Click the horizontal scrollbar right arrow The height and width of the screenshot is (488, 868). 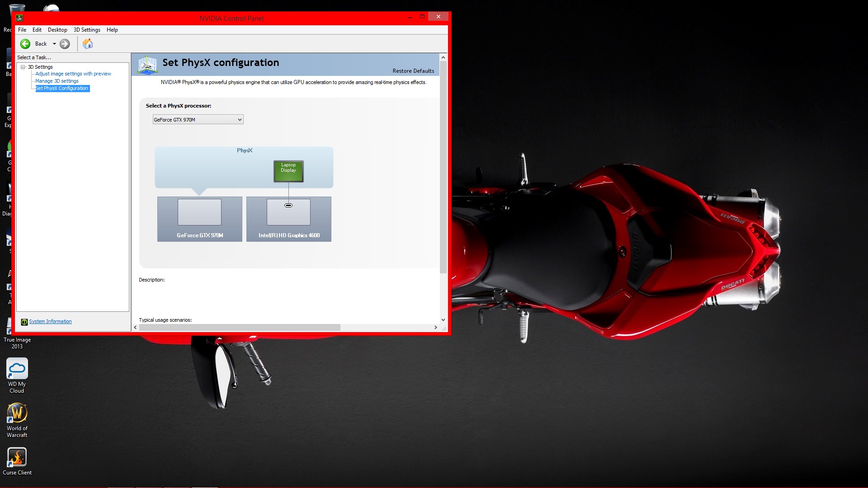(x=435, y=327)
